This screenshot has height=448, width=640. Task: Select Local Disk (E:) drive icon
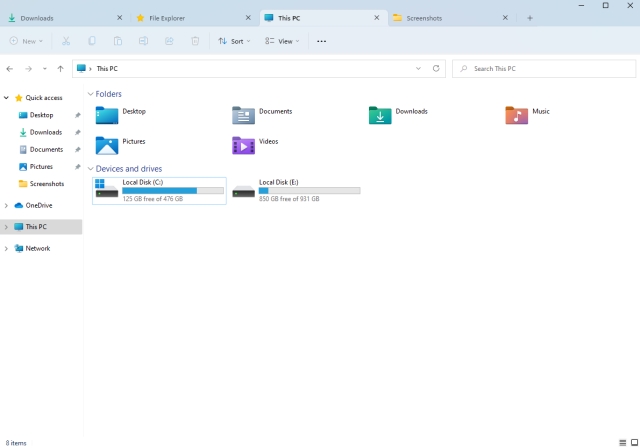coord(243,191)
